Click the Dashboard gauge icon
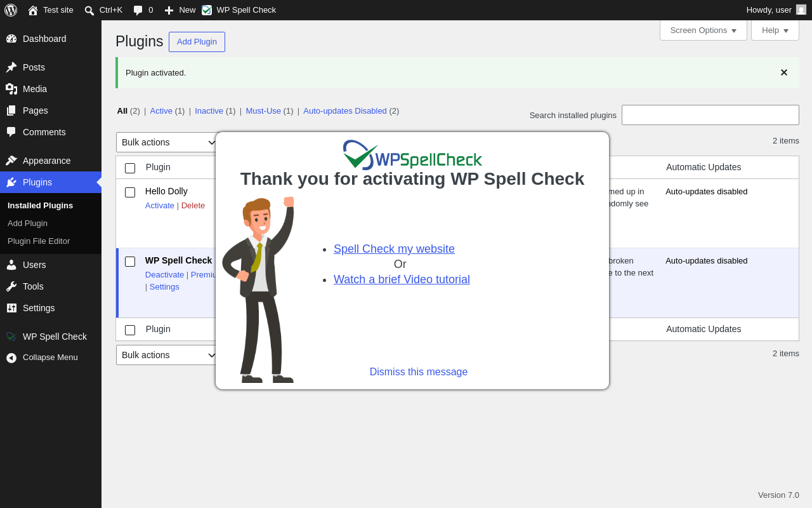This screenshot has height=508, width=812. click(11, 39)
